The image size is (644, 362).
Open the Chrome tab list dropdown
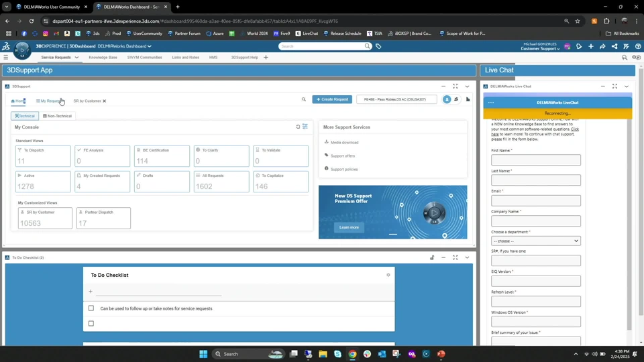click(7, 7)
